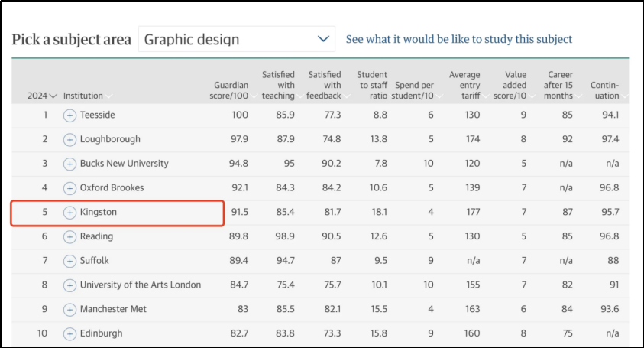Image resolution: width=644 pixels, height=348 pixels.
Task: Expand the Kingston row plus icon
Action: tap(70, 212)
